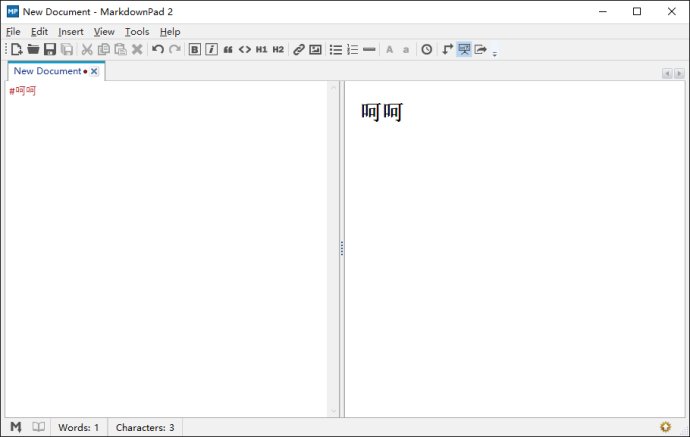The height and width of the screenshot is (437, 690).
Task: Close the New Document tab
Action: click(x=94, y=72)
